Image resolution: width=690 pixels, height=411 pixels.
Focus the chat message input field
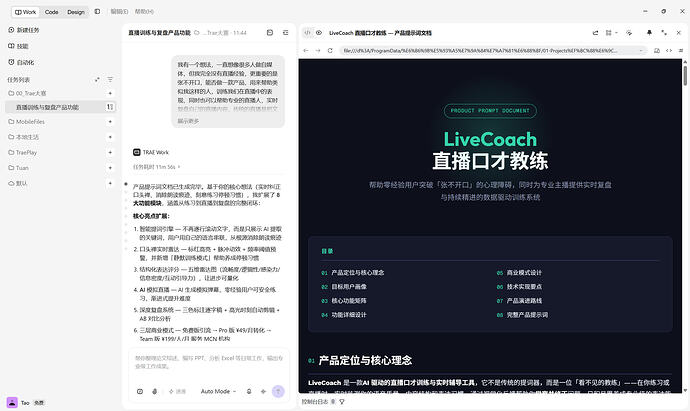click(209, 362)
